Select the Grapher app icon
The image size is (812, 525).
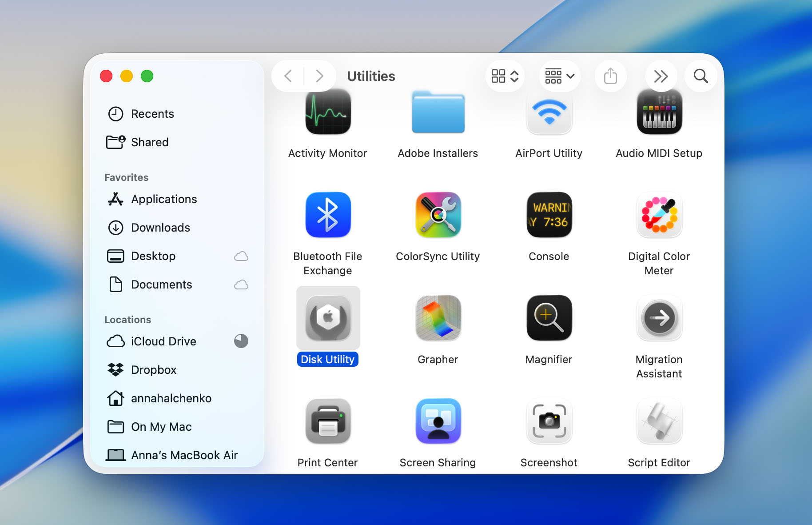[438, 318]
